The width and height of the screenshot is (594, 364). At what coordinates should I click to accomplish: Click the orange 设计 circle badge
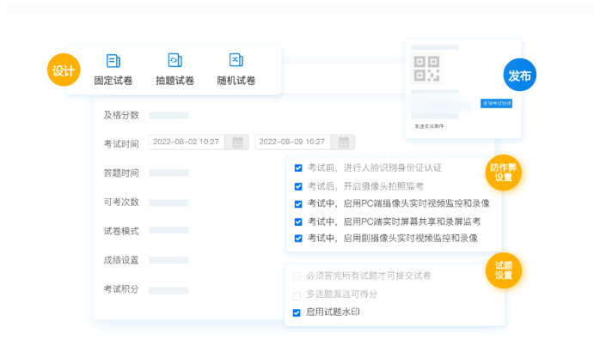[x=63, y=70]
